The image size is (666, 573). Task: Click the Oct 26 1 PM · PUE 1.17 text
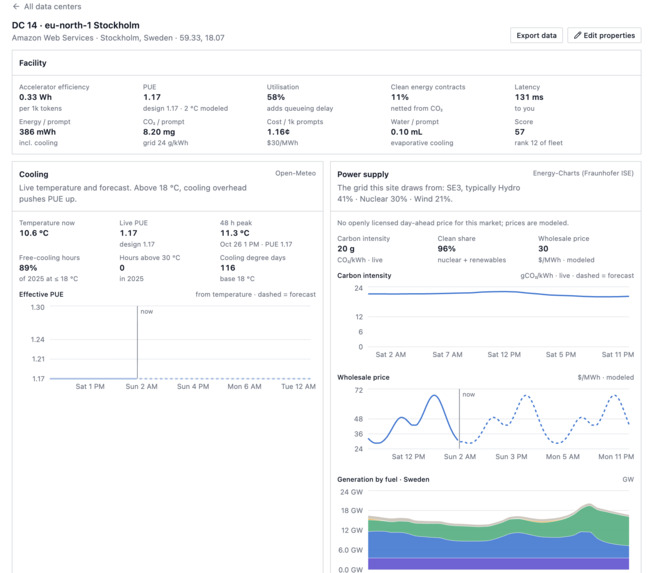click(x=256, y=244)
